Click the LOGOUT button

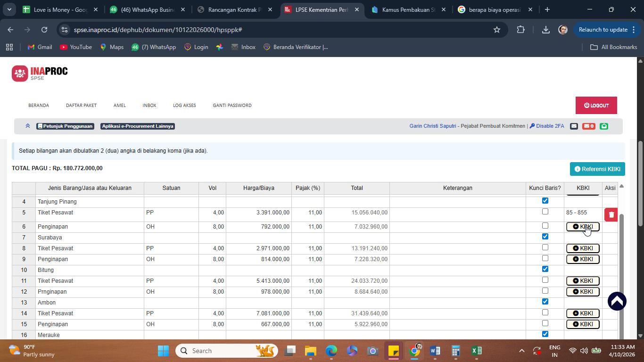click(596, 106)
